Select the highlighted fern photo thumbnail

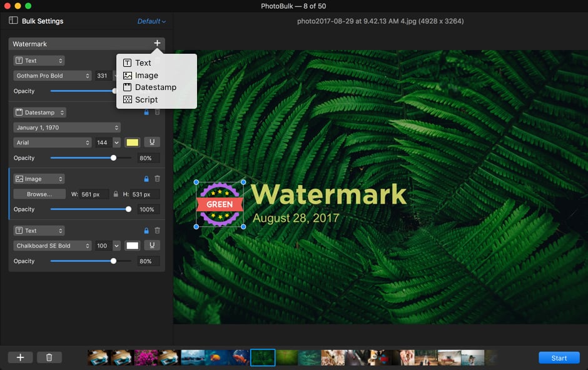click(x=263, y=357)
